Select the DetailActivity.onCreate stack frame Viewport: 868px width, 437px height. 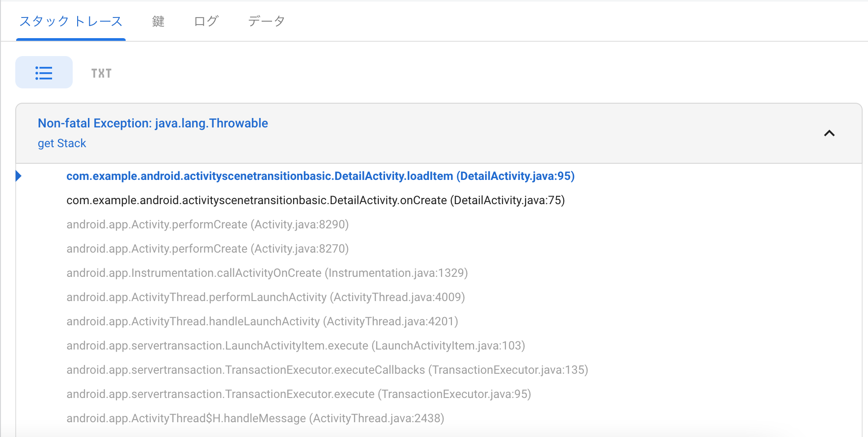[316, 200]
